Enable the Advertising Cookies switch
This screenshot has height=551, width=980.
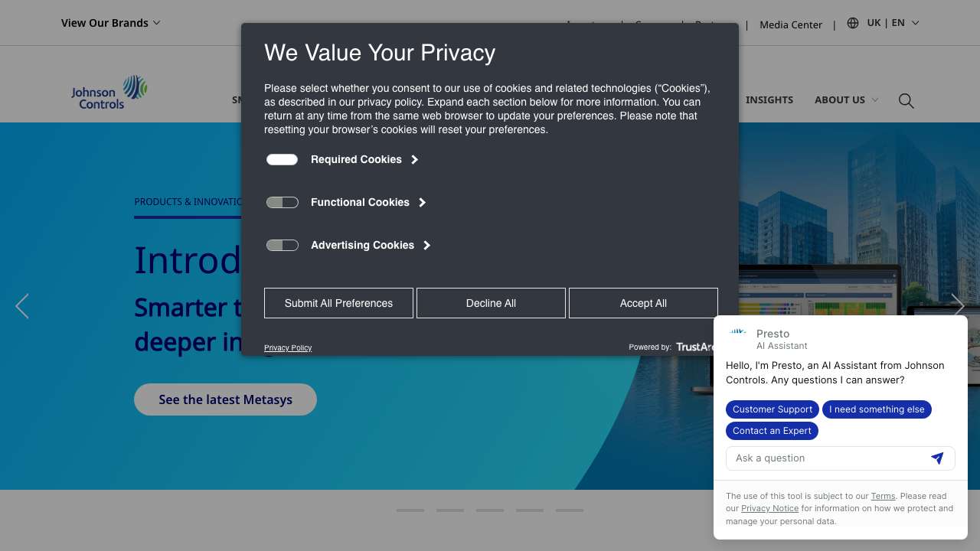click(x=282, y=245)
